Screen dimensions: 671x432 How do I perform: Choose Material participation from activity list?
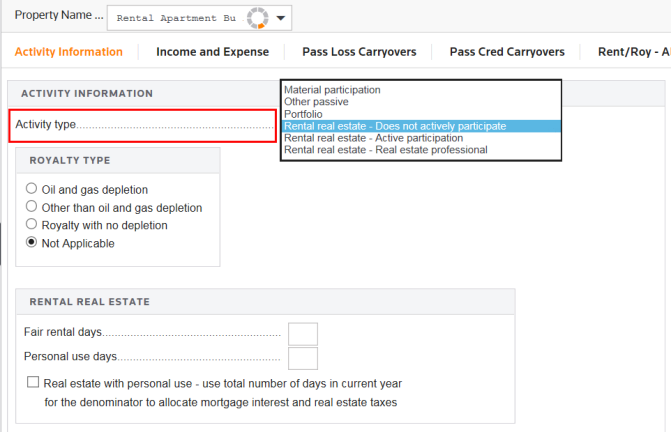coord(332,90)
